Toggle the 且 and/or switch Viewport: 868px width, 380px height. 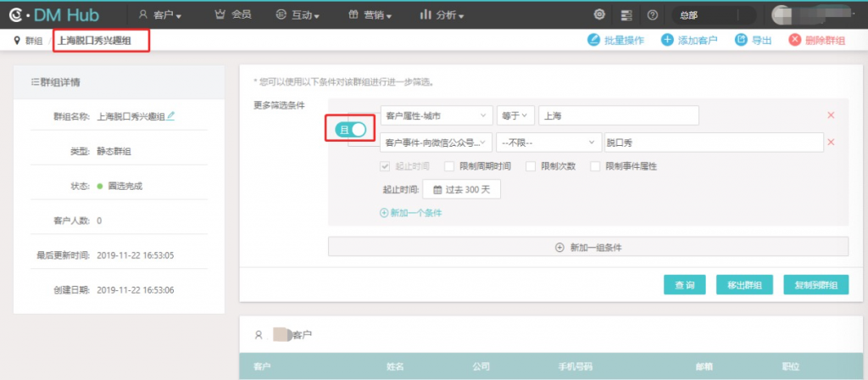pyautogui.click(x=353, y=129)
